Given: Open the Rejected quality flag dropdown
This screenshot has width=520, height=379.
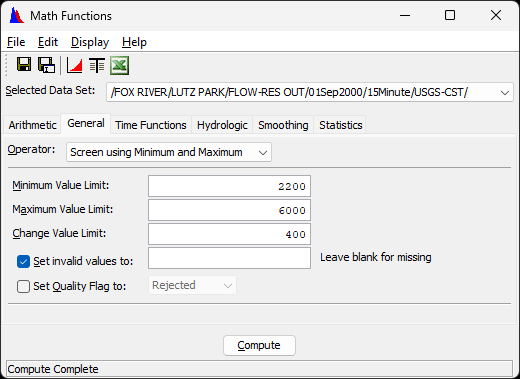Looking at the screenshot, I should tap(192, 285).
